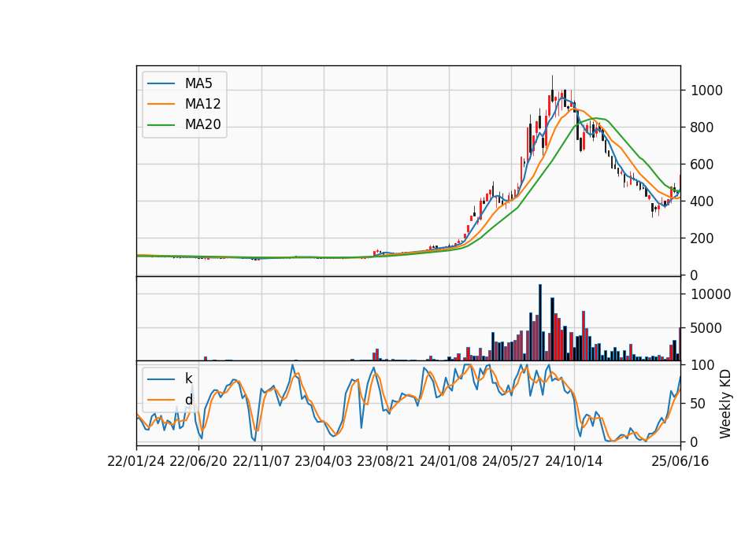This screenshot has height=543, width=756.
Task: Click the 50 label on KD axis
Action: (x=699, y=403)
